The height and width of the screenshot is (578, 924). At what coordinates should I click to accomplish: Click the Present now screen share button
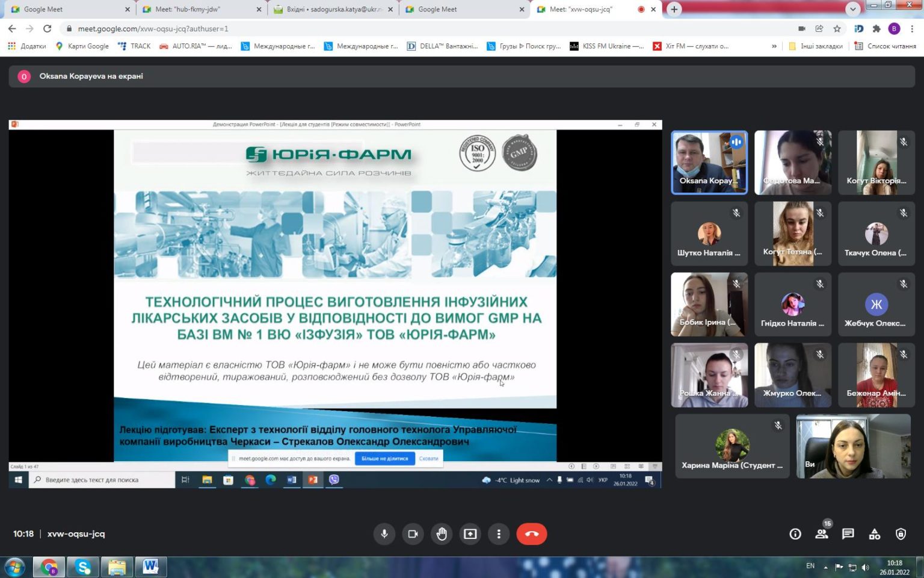[470, 533]
